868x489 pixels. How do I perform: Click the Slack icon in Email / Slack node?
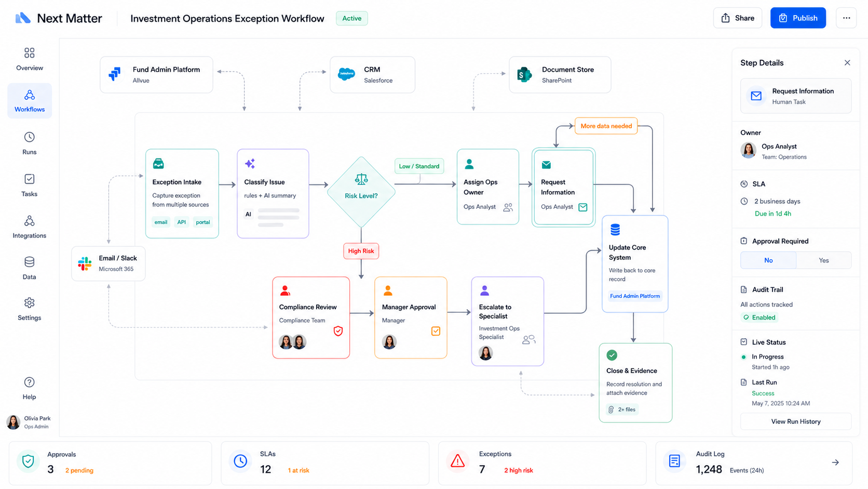coord(85,263)
